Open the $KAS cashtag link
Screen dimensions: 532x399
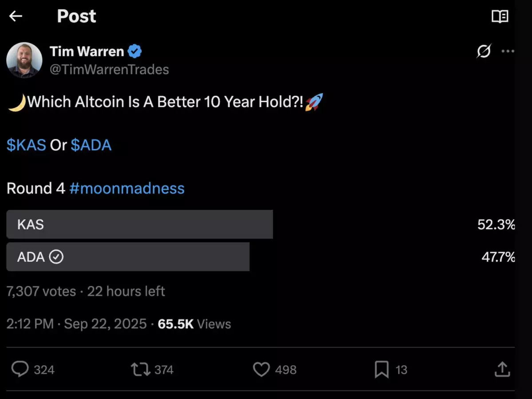[27, 145]
